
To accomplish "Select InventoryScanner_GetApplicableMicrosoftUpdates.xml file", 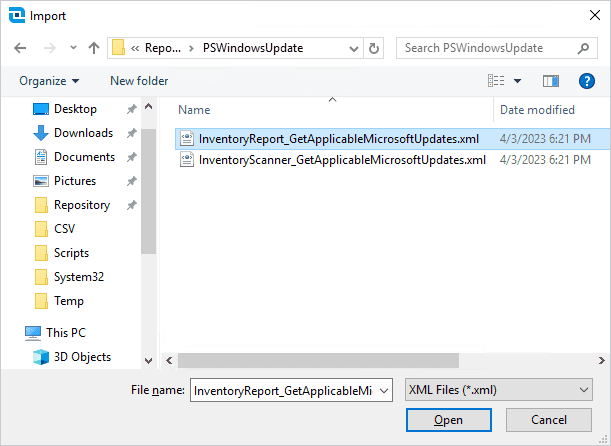I will click(342, 160).
